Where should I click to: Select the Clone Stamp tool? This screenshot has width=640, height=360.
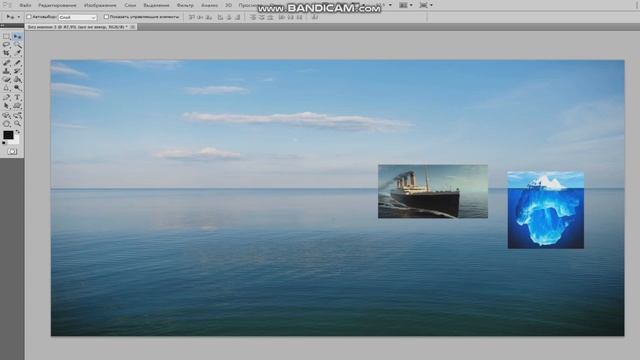tap(7, 71)
